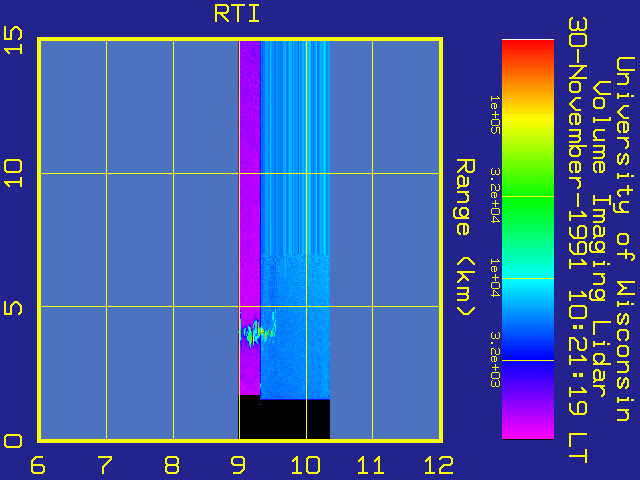Click the 5 range axis tick label
The height and width of the screenshot is (480, 640).
(13, 307)
